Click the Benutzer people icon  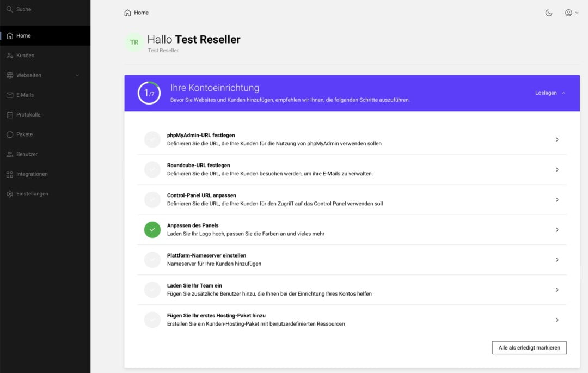point(10,154)
